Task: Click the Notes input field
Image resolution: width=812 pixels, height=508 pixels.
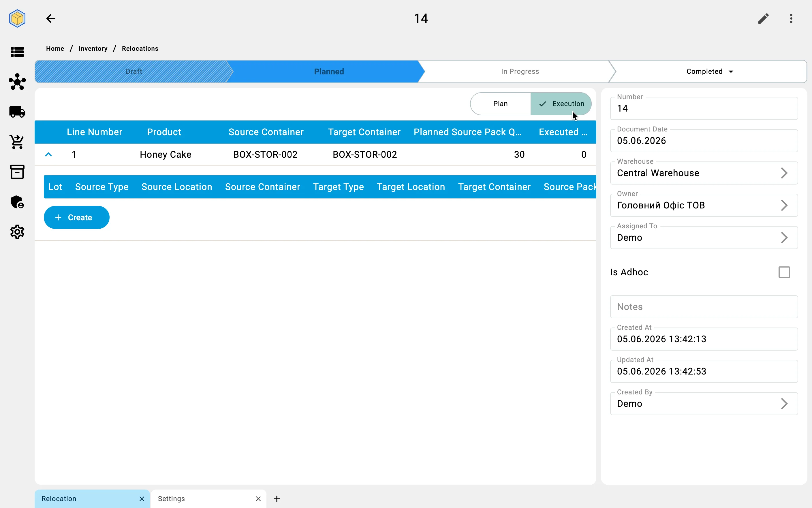Action: [x=704, y=307]
